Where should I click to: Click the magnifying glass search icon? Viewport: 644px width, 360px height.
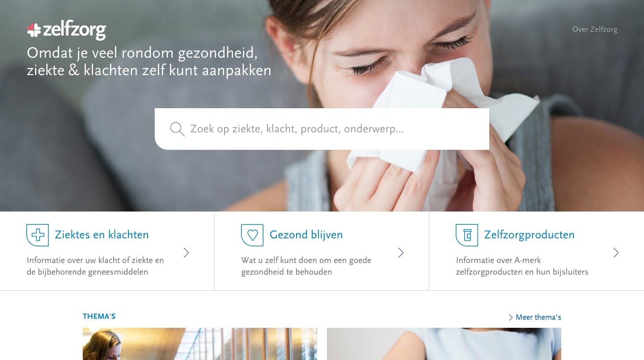pos(177,129)
